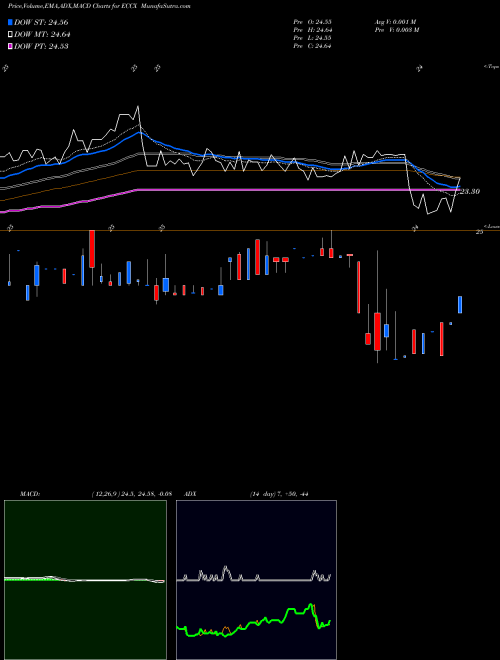500x660 pixels.
Task: Click the 'MACD:' panel heading
Action: click(x=30, y=494)
